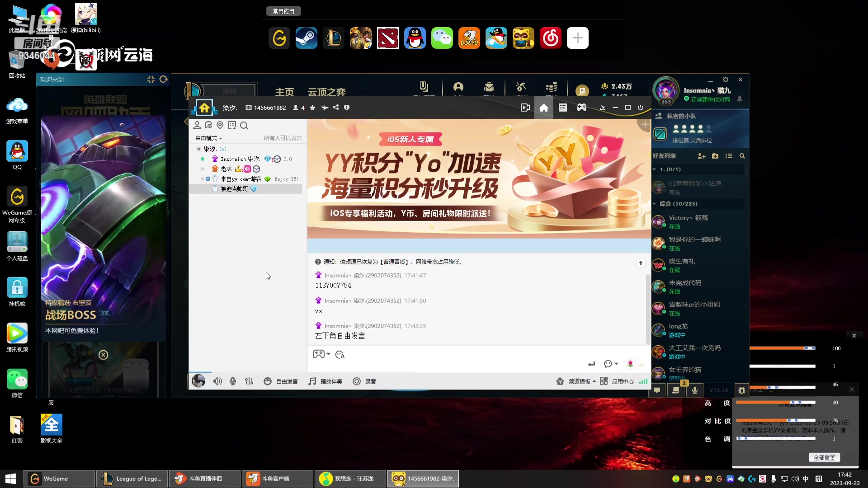Favorite the YY channel with star icon
This screenshot has height=488, width=868.
312,108
